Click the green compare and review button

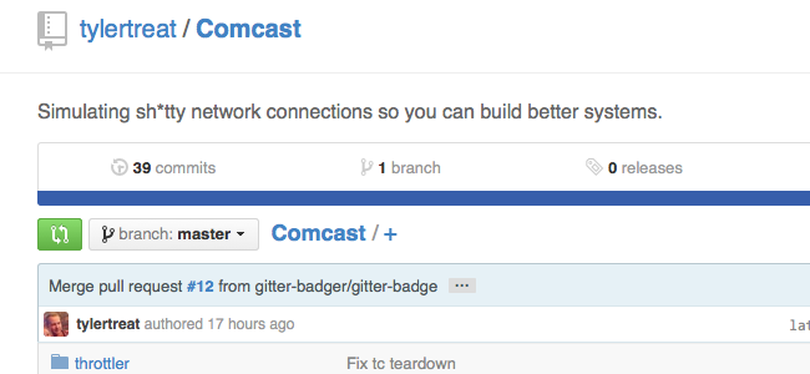(60, 235)
